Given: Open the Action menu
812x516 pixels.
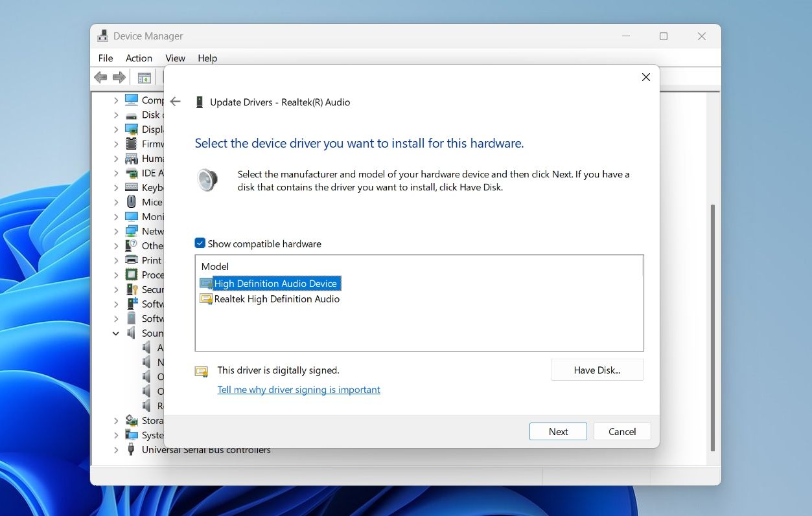Looking at the screenshot, I should coord(139,58).
